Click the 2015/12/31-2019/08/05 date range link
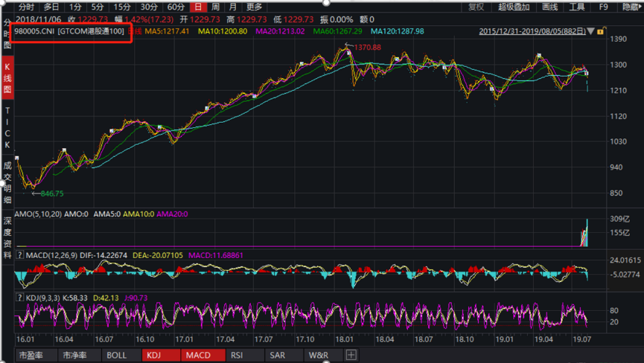This screenshot has width=644, height=363. [532, 31]
